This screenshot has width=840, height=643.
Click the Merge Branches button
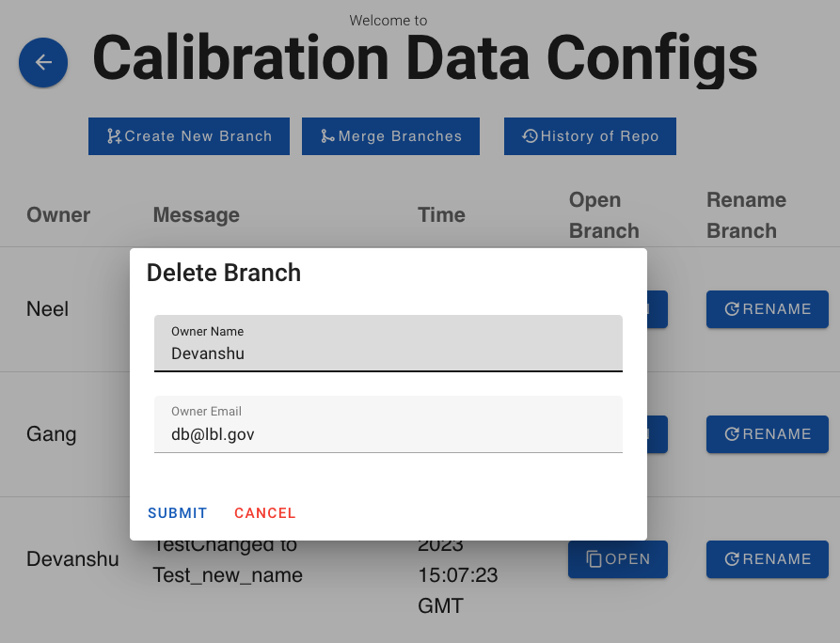(x=390, y=136)
